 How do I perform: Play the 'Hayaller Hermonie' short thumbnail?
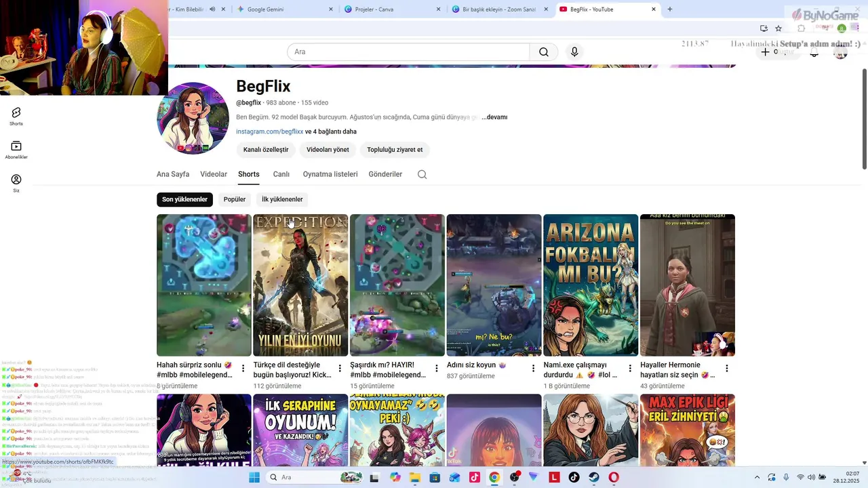coord(688,285)
